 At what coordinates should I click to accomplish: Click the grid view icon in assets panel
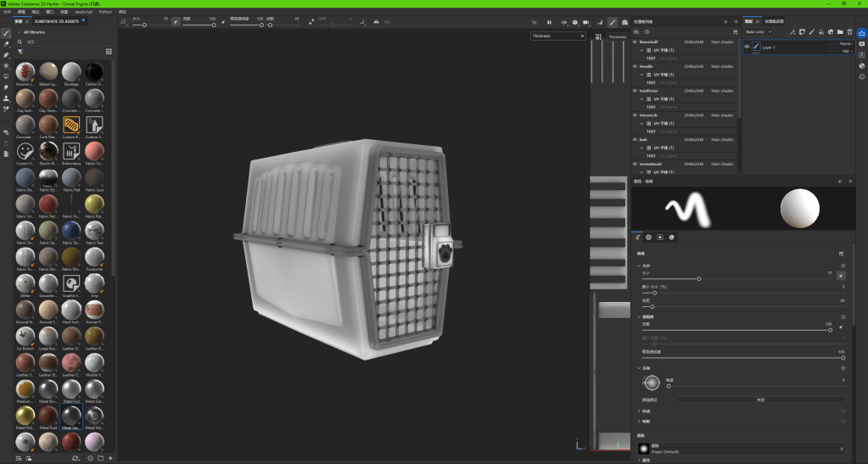(x=109, y=52)
